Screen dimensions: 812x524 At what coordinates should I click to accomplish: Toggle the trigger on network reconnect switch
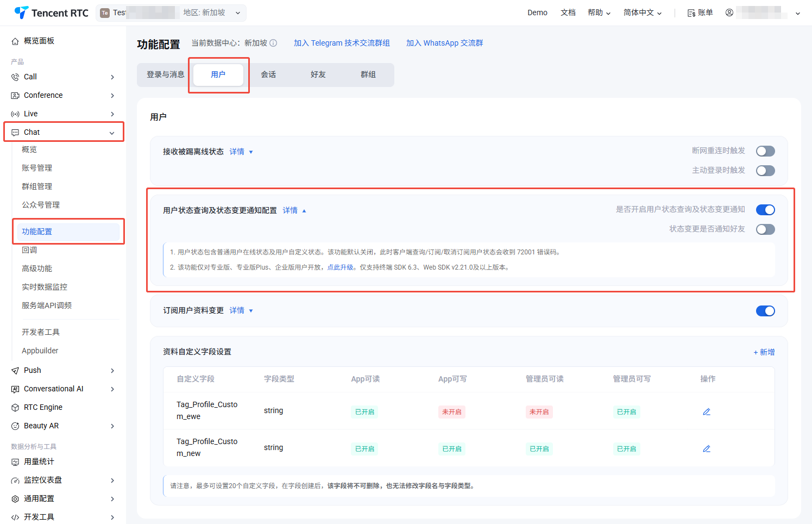(x=765, y=151)
